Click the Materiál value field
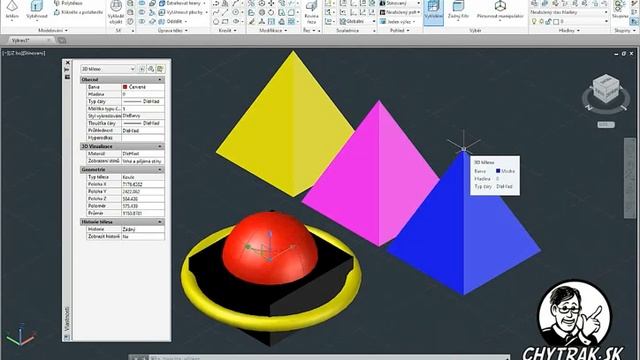Screen dimensions: 640x360 [x=143, y=154]
